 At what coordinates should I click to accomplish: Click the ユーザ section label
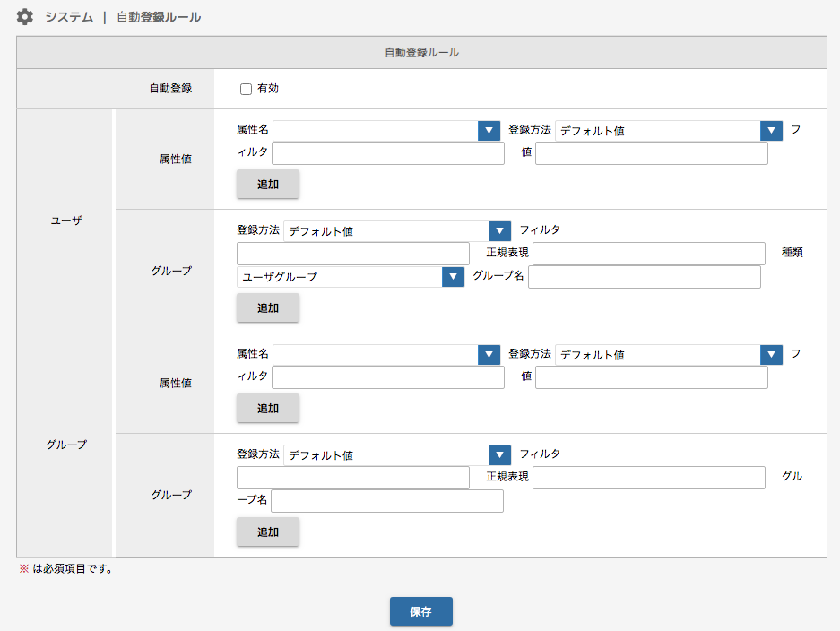66,220
